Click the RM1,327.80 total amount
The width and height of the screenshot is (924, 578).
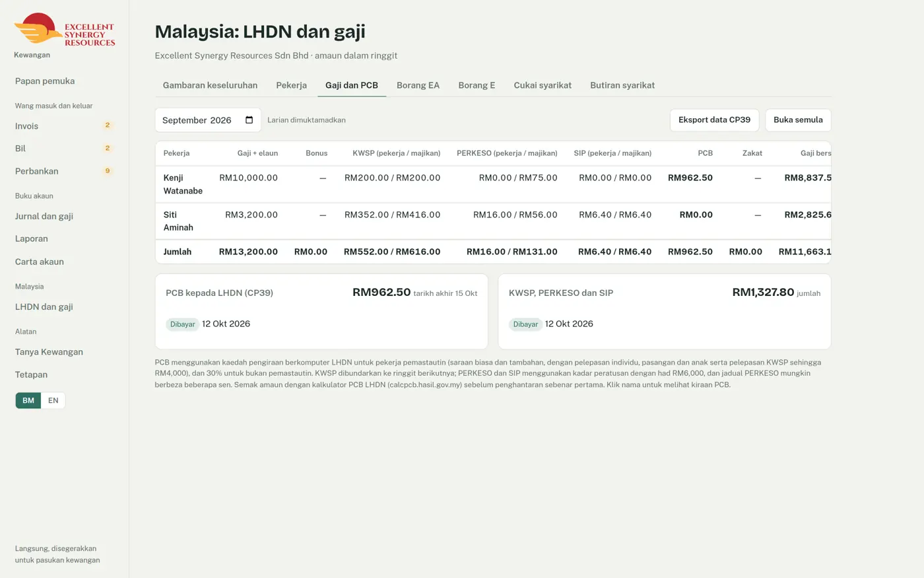(x=763, y=292)
